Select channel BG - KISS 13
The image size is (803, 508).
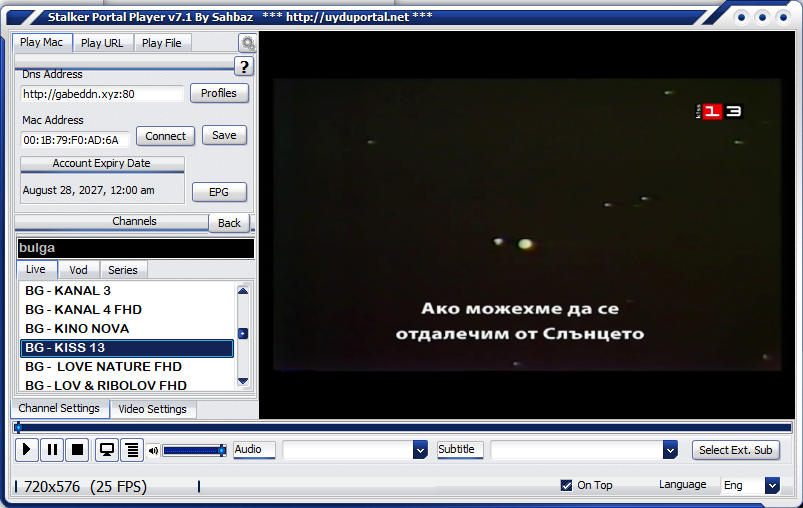point(126,348)
